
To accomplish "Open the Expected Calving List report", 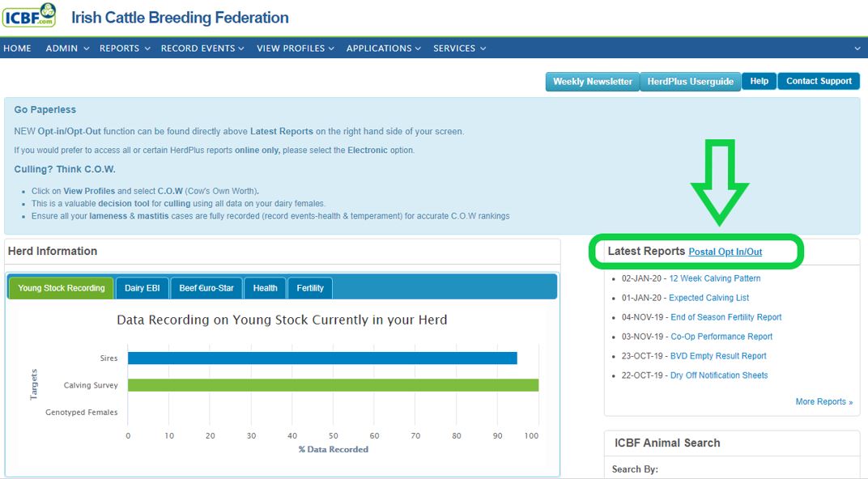I will 708,298.
